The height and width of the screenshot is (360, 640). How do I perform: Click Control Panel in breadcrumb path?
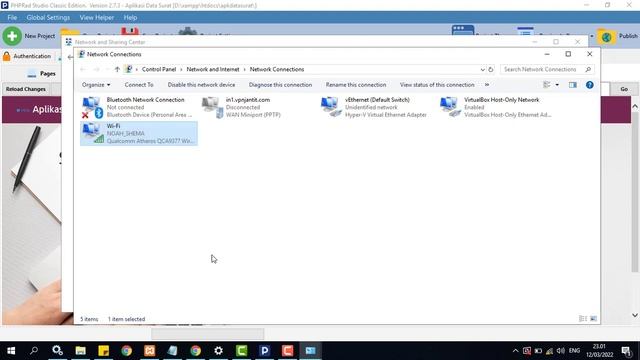(x=159, y=69)
